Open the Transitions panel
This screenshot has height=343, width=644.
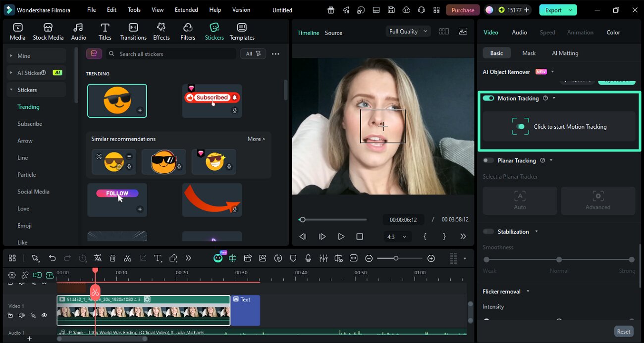tap(133, 32)
